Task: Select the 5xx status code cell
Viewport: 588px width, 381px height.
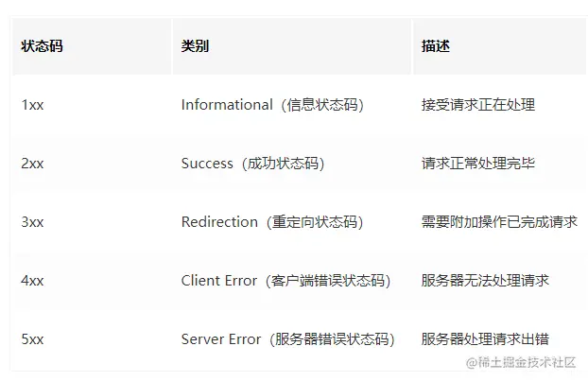Action: [32, 339]
